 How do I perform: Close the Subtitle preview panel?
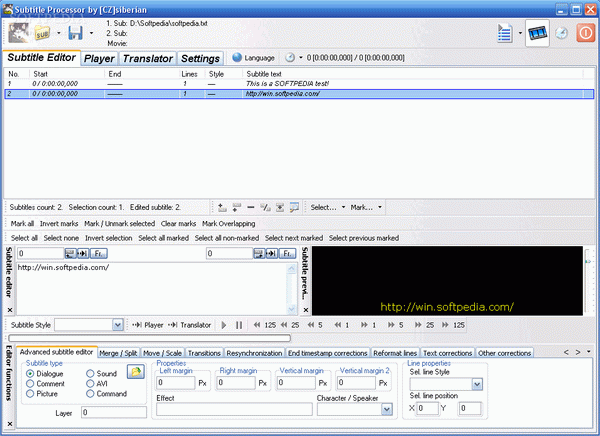pyautogui.click(x=306, y=310)
